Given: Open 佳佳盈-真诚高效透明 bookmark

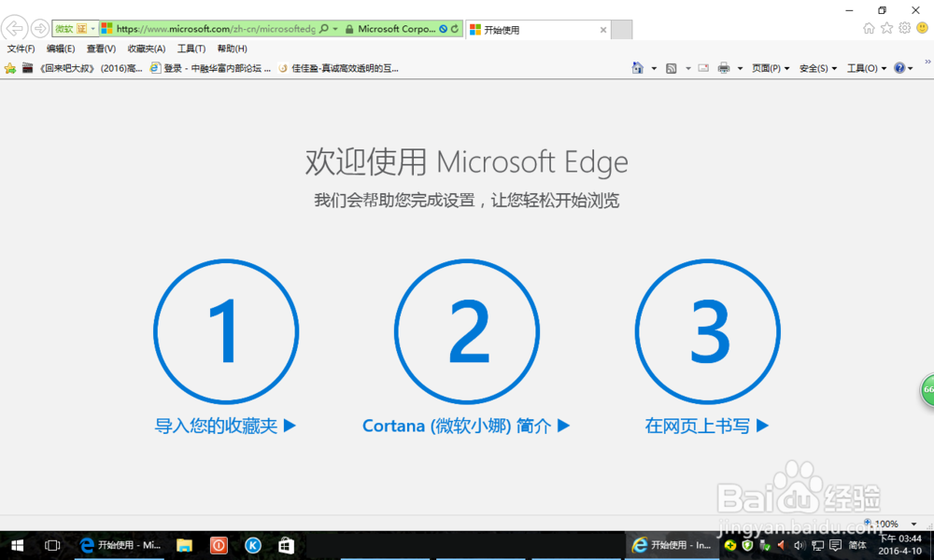Looking at the screenshot, I should [338, 68].
